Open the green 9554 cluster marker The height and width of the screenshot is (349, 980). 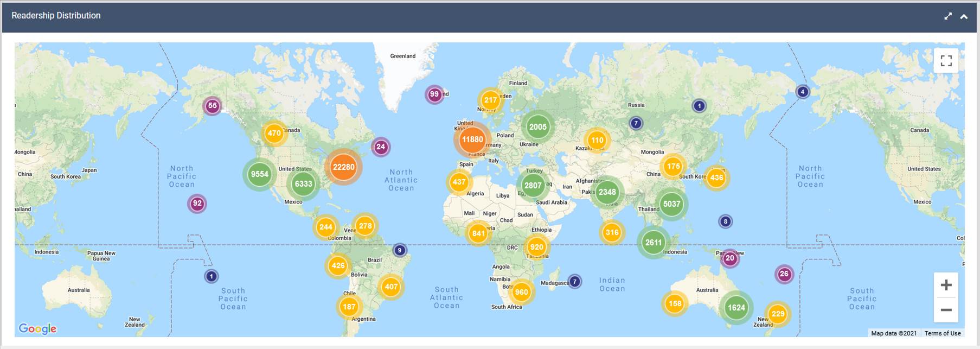pyautogui.click(x=259, y=174)
